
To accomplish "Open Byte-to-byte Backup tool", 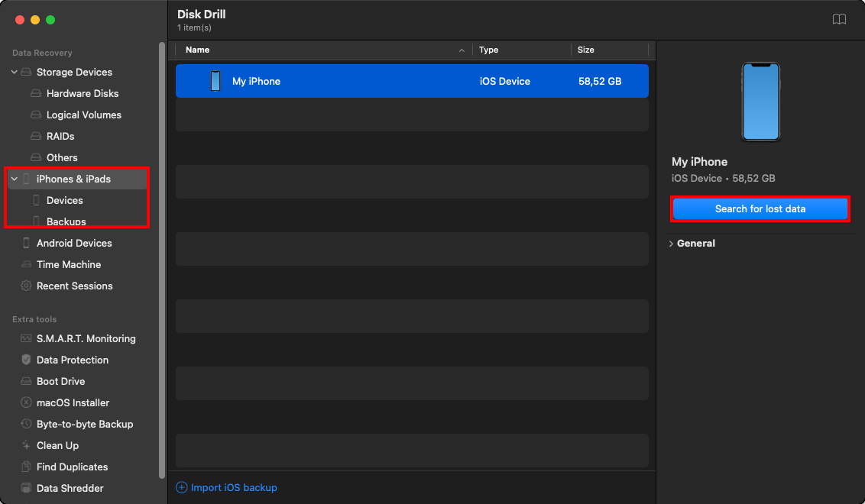I will tap(85, 424).
